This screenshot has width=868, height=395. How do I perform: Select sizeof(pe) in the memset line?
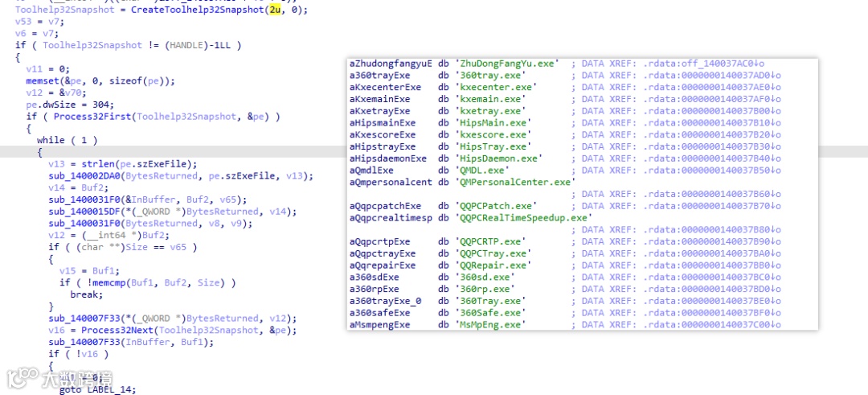[x=141, y=81]
